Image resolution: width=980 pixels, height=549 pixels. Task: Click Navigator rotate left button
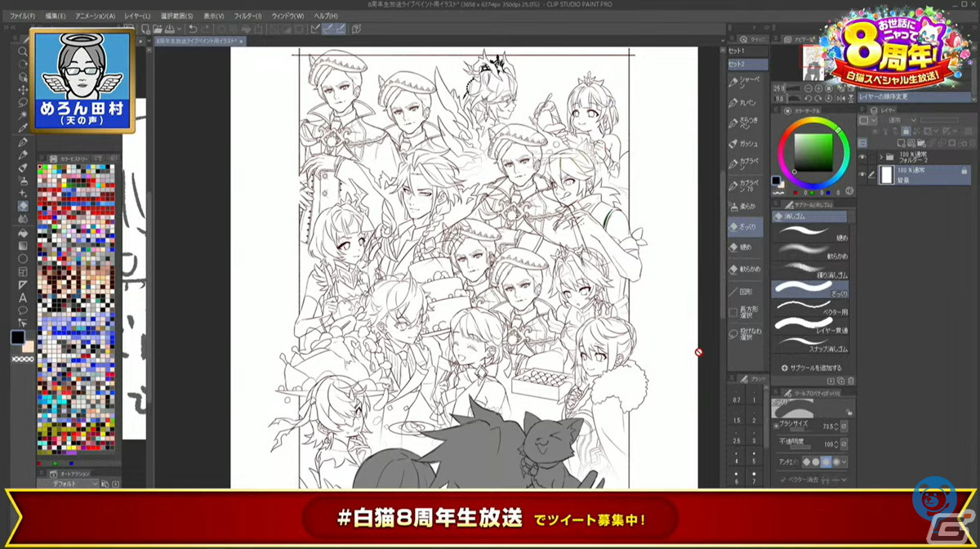[x=809, y=98]
